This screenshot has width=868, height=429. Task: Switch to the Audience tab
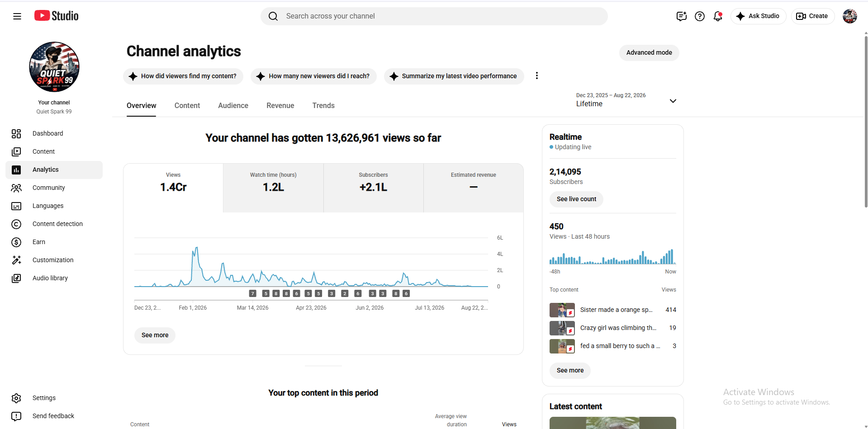tap(233, 105)
